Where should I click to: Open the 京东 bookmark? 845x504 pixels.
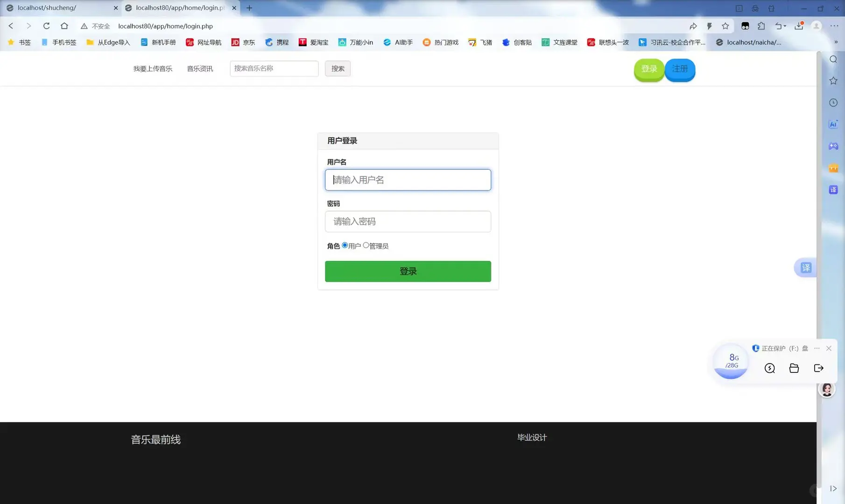pyautogui.click(x=243, y=42)
